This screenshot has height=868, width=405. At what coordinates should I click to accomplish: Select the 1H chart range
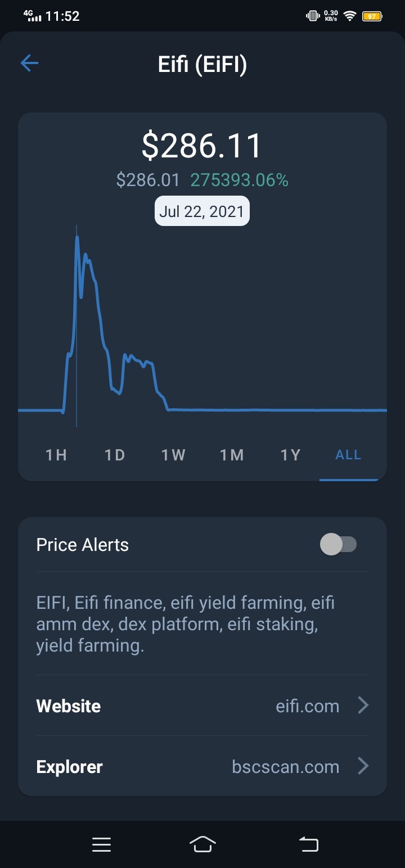[x=56, y=455]
